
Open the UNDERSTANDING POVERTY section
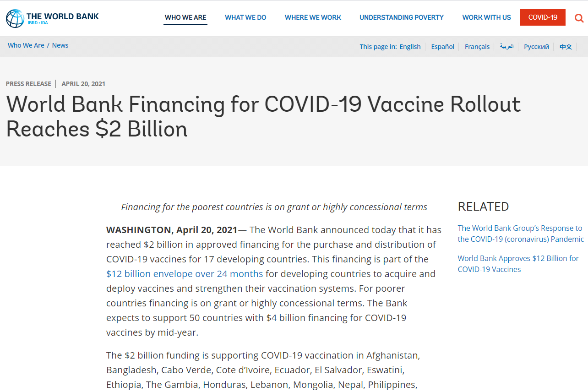pyautogui.click(x=402, y=17)
